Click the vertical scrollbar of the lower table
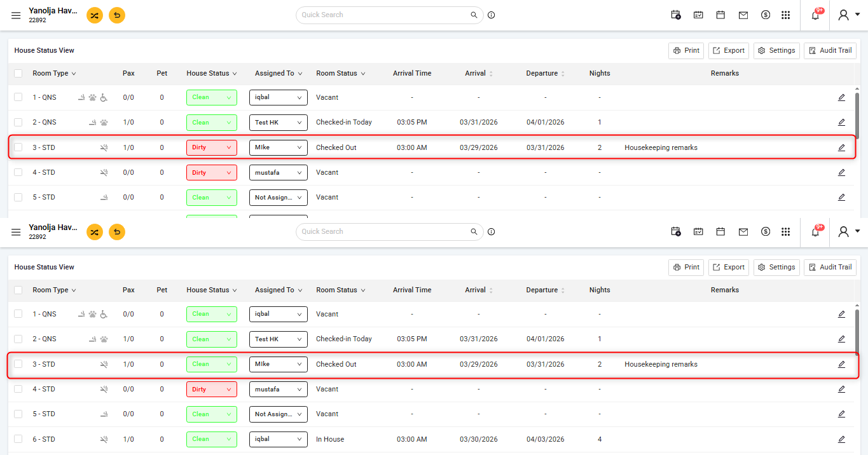The height and width of the screenshot is (455, 868). [x=857, y=332]
